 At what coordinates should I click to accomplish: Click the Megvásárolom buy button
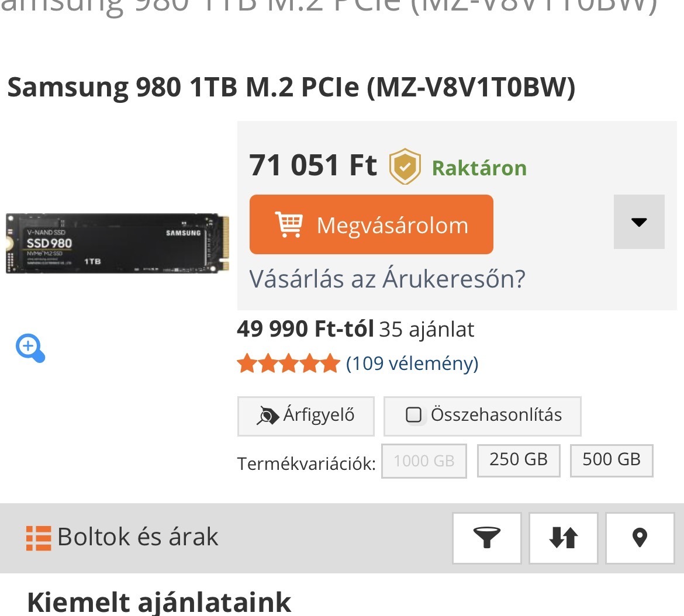click(371, 224)
